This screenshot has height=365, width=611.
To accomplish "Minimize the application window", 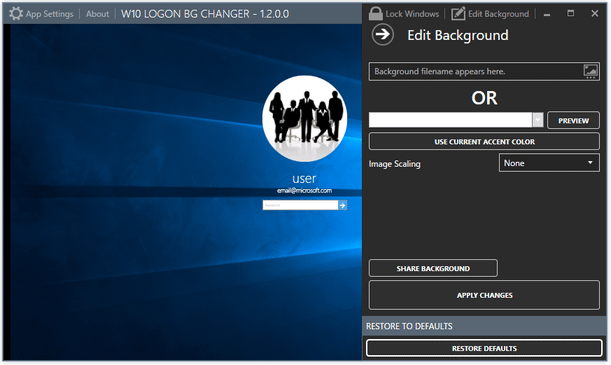I will 547,14.
